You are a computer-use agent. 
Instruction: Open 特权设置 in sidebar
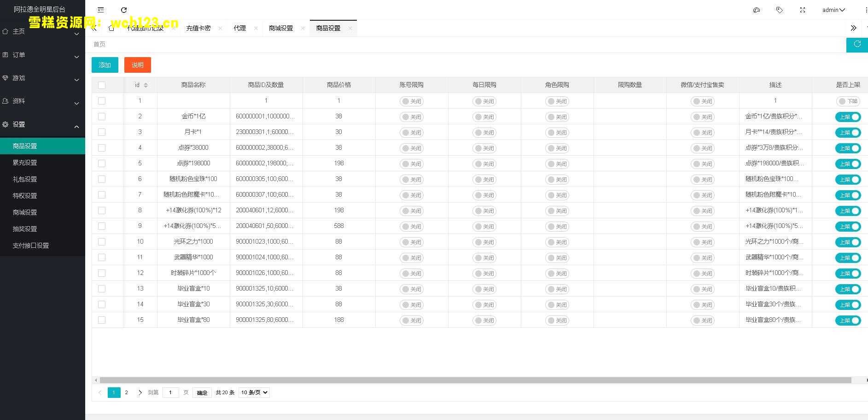pyautogui.click(x=42, y=196)
